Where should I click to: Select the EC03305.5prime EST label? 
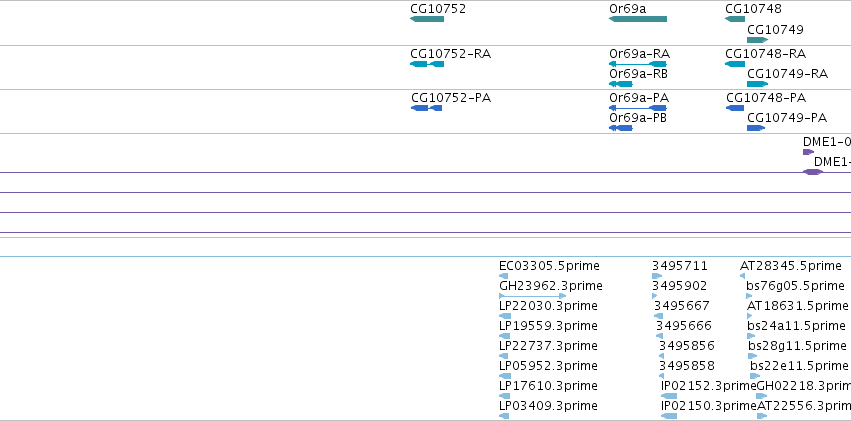[x=549, y=266]
